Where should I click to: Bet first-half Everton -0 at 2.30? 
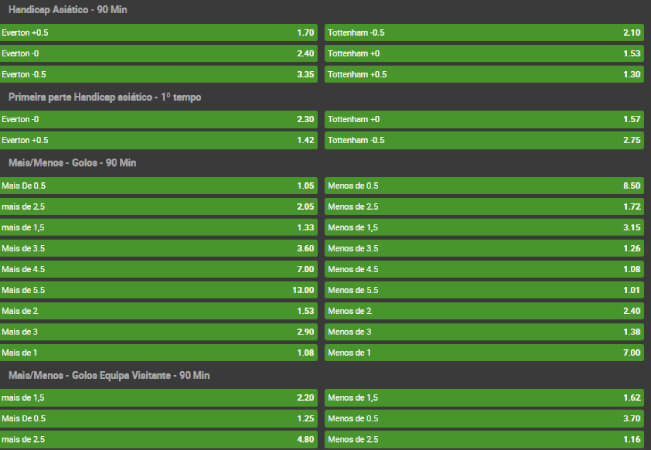tap(159, 120)
